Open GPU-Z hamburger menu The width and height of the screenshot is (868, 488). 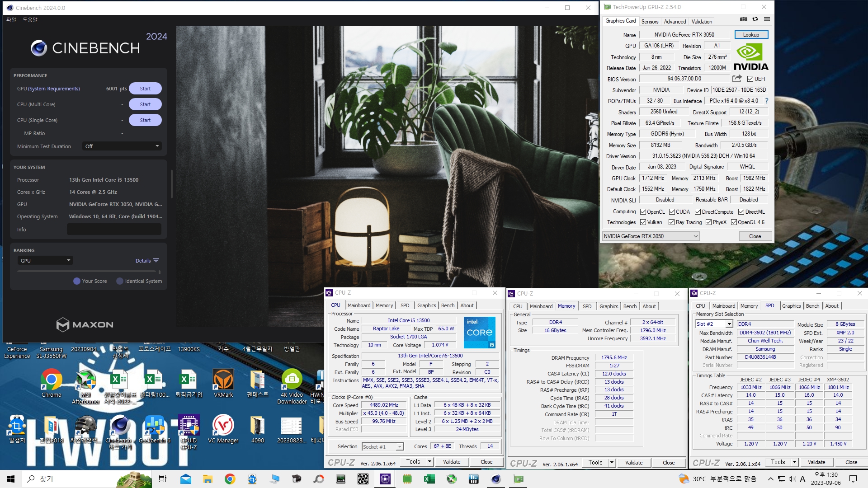(767, 19)
